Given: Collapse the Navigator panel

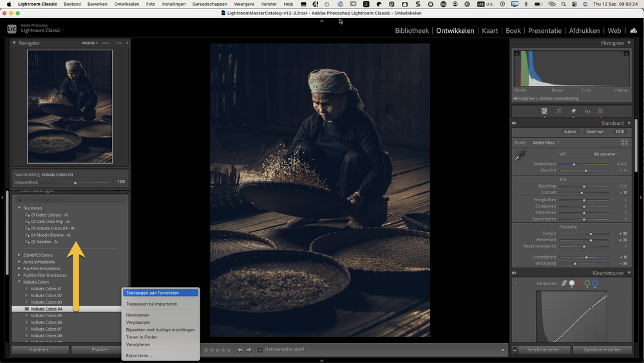Looking at the screenshot, I should click(x=14, y=43).
